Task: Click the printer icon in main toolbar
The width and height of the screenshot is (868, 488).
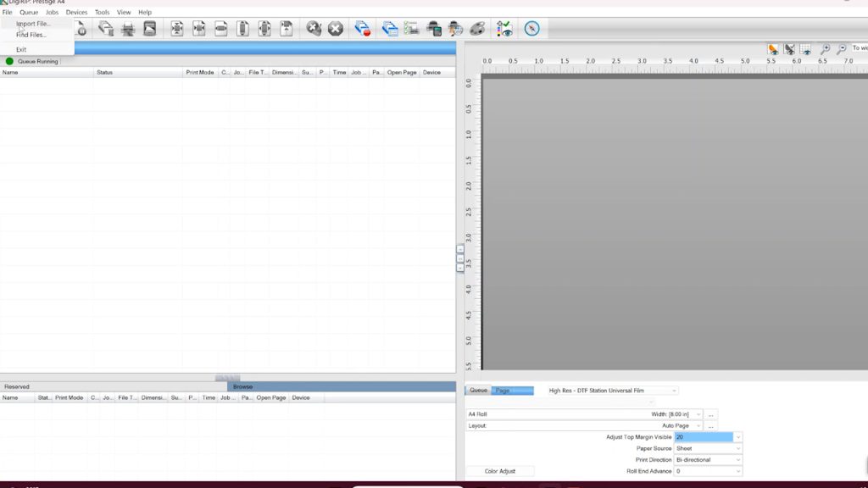Action: point(128,29)
